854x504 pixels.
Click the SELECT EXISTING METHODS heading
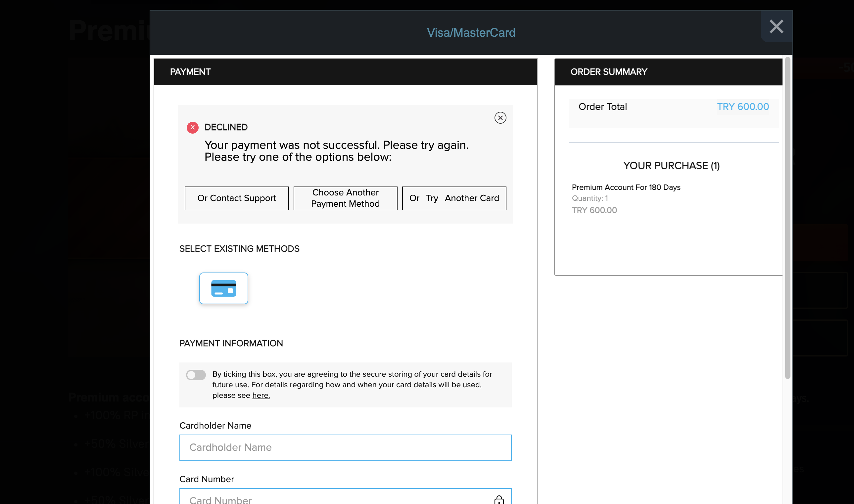(x=239, y=249)
